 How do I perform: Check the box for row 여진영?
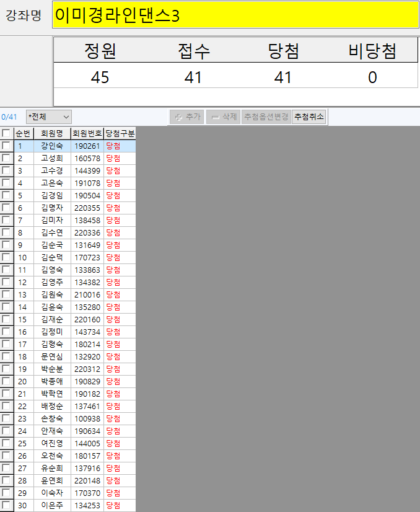6,443
